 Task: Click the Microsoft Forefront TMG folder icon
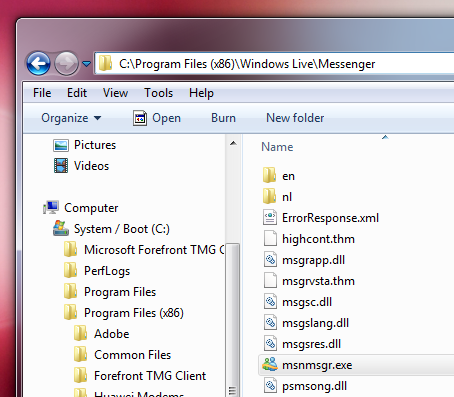coord(71,249)
